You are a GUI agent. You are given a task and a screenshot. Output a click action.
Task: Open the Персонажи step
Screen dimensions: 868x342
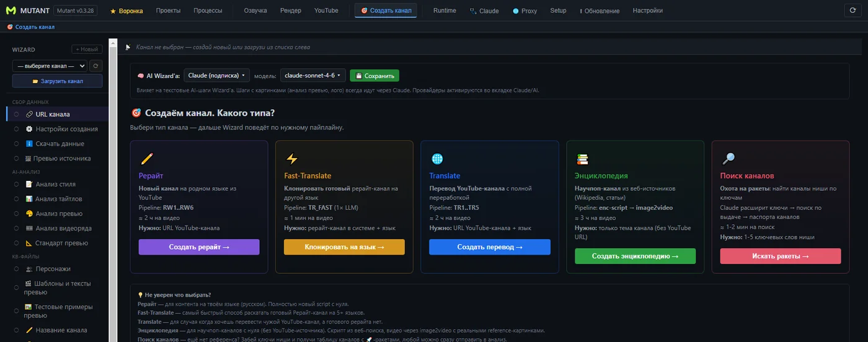(57, 269)
